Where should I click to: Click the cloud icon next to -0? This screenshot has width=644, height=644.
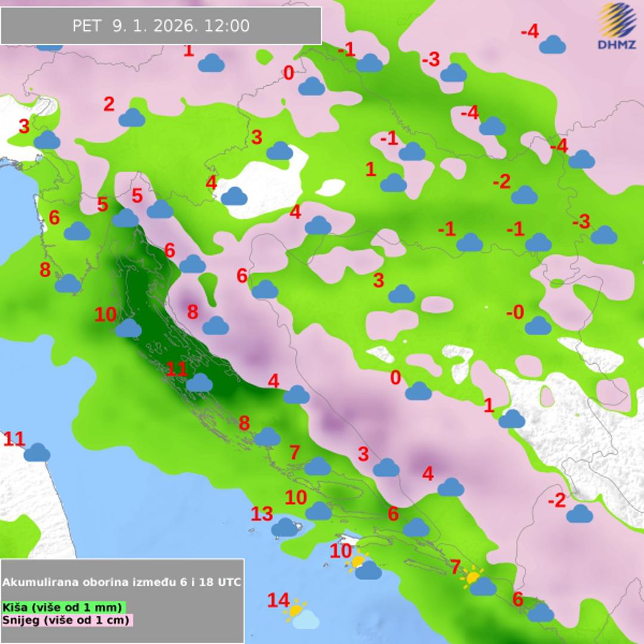[538, 326]
